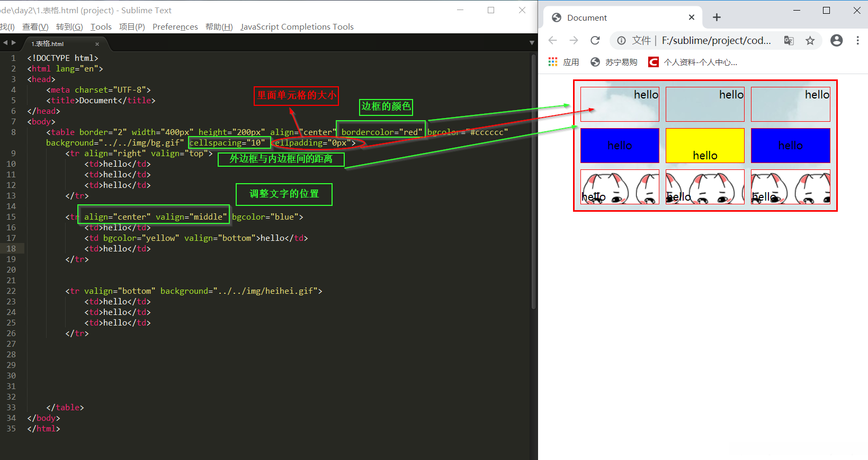Click Chrome's back navigation arrow

[552, 40]
